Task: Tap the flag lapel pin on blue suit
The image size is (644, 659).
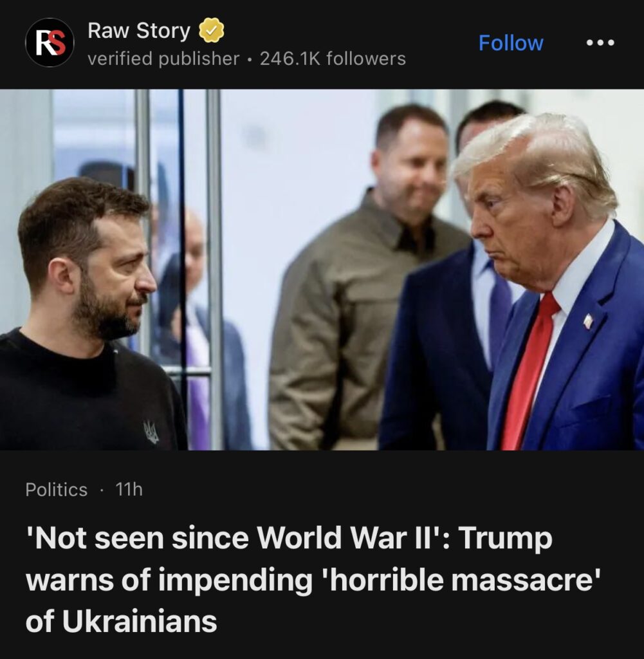Action: point(588,322)
